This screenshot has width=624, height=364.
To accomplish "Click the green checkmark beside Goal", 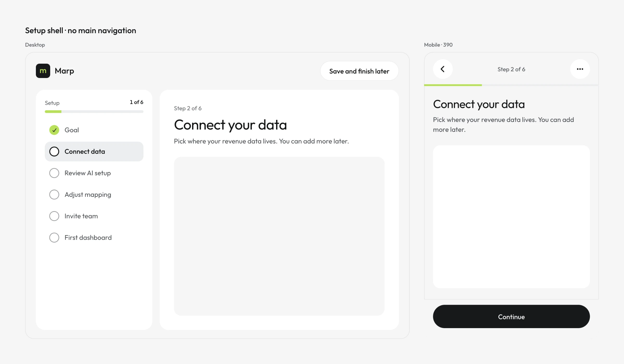I will click(54, 130).
